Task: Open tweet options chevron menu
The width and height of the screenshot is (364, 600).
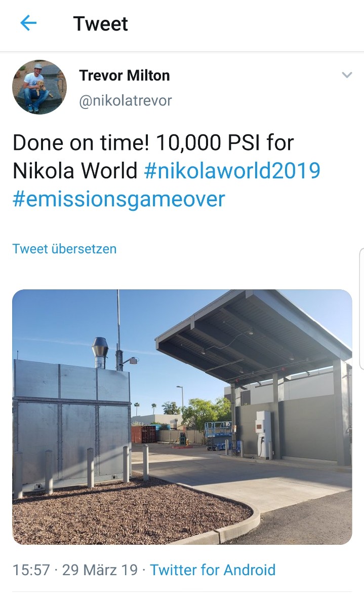Action: pyautogui.click(x=346, y=75)
